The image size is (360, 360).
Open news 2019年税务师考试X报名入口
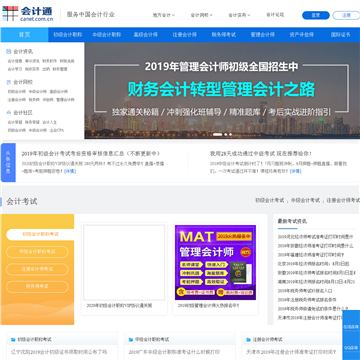[x=305, y=291]
